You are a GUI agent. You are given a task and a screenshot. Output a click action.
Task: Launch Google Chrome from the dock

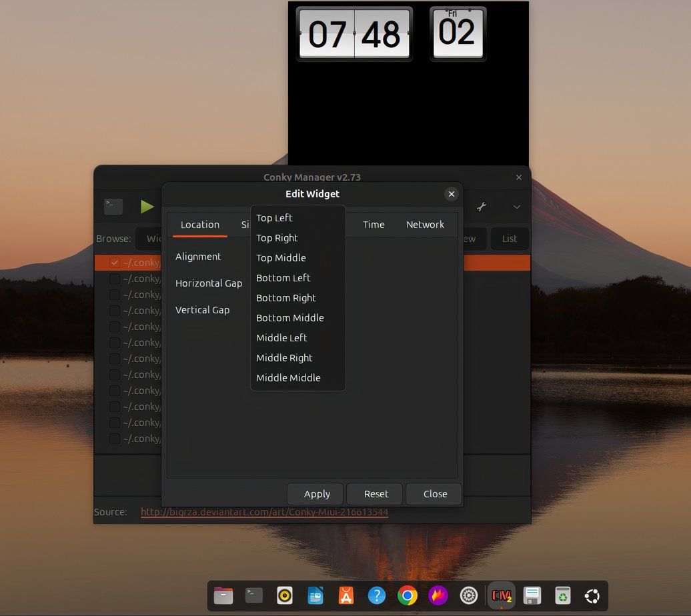click(x=407, y=595)
